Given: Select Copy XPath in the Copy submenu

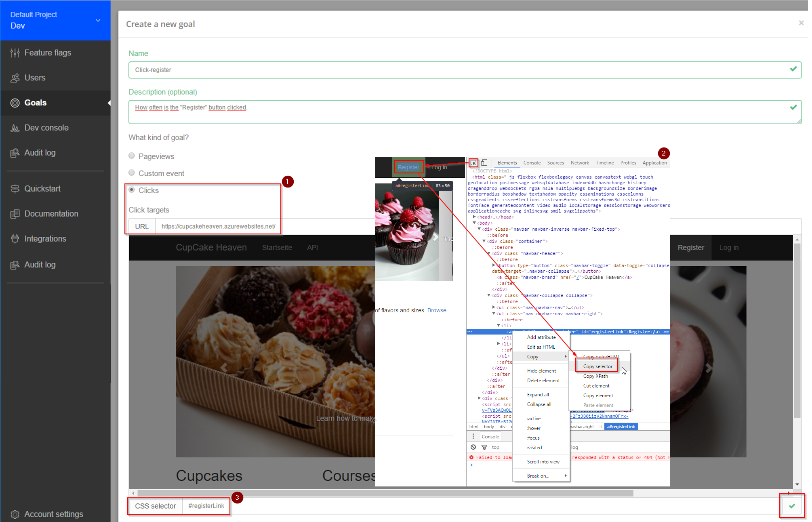Looking at the screenshot, I should 600,376.
